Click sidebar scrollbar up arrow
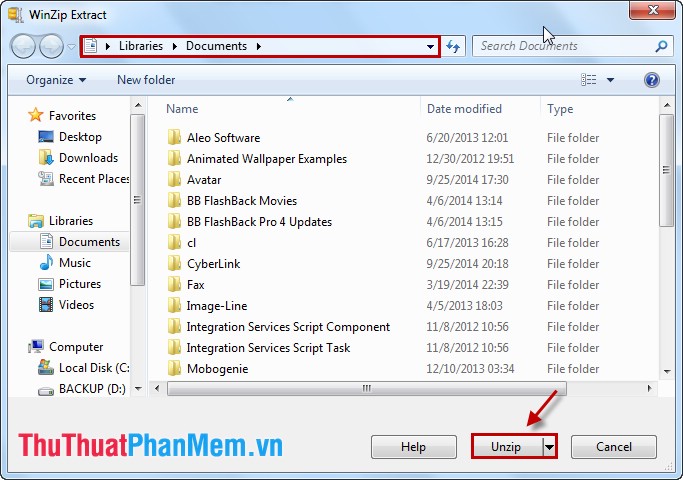 tap(138, 105)
